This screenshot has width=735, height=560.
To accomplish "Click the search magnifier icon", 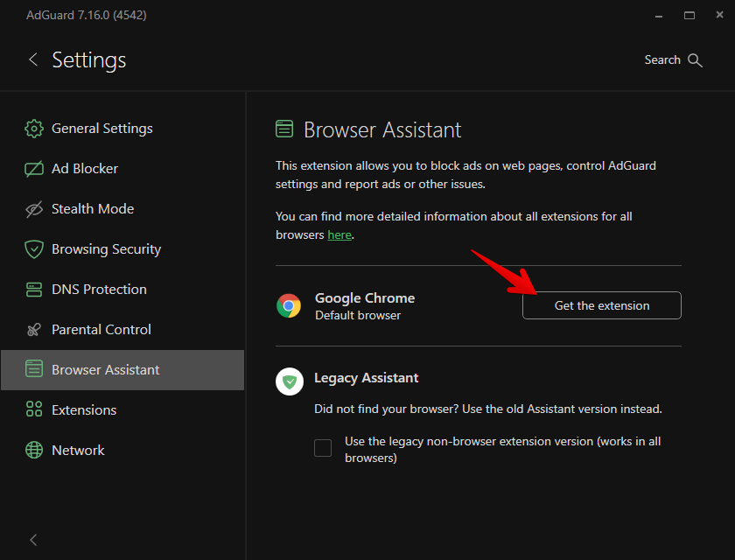I will tap(696, 60).
